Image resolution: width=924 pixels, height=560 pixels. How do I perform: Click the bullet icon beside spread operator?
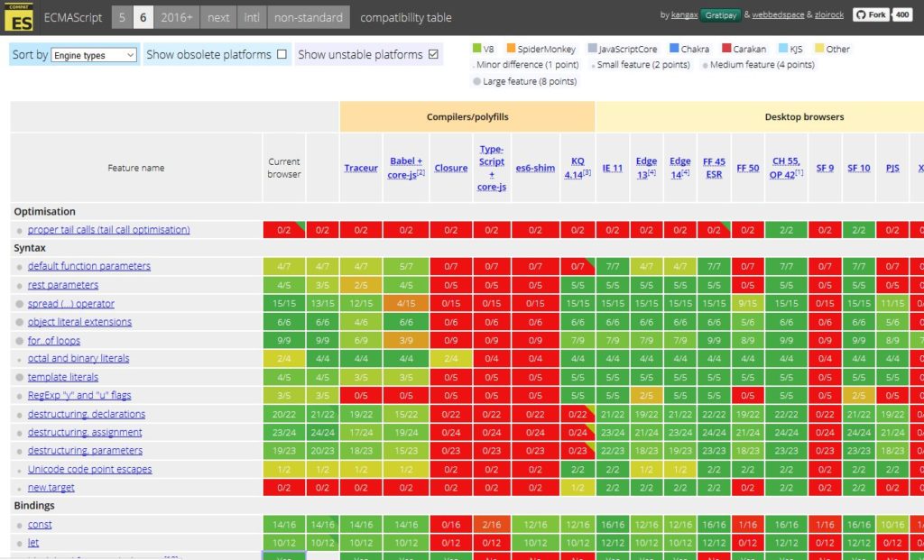(x=20, y=305)
